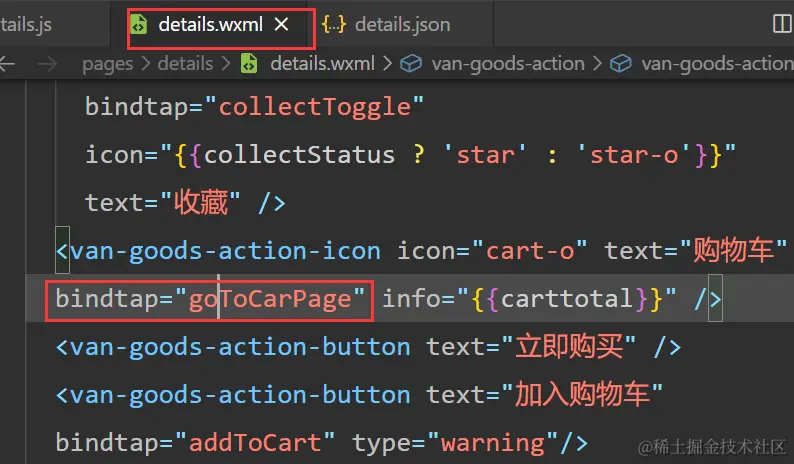Switch to the details.wxml tab
This screenshot has width=794, height=464.
point(210,24)
